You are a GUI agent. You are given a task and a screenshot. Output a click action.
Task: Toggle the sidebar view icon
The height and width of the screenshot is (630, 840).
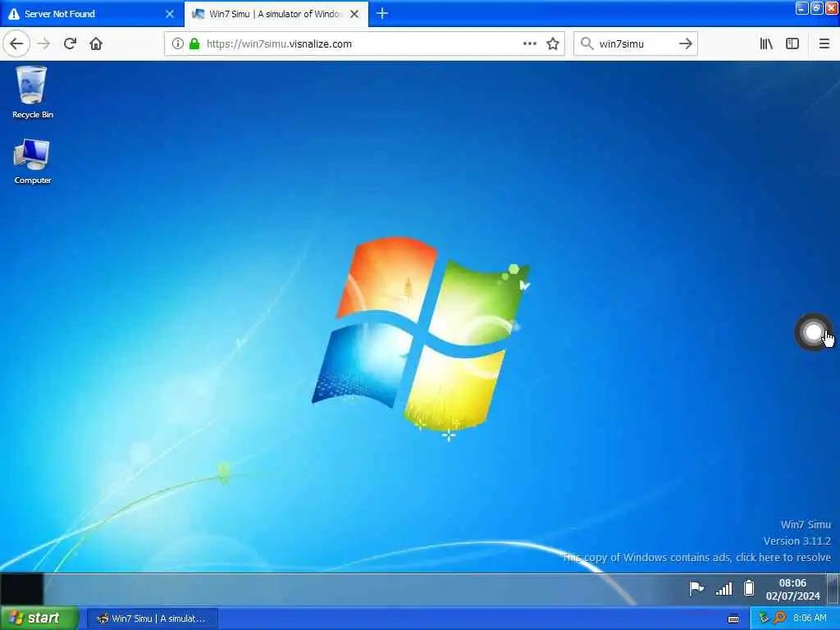point(792,44)
